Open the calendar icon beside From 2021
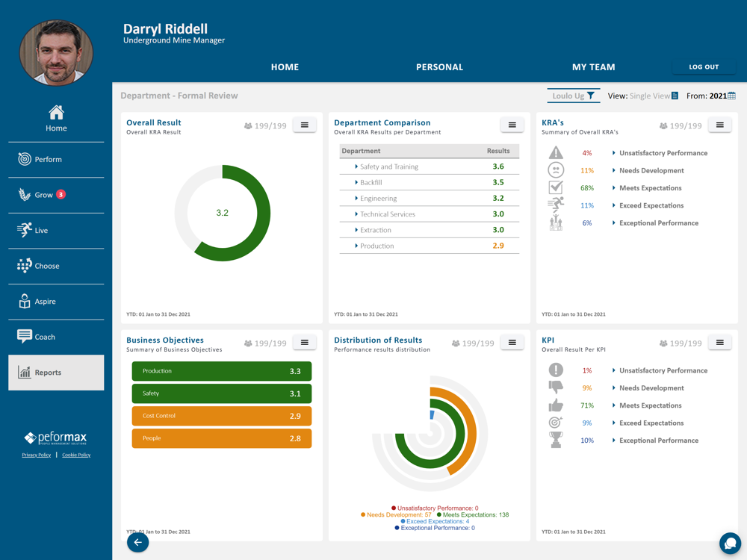 coord(732,96)
